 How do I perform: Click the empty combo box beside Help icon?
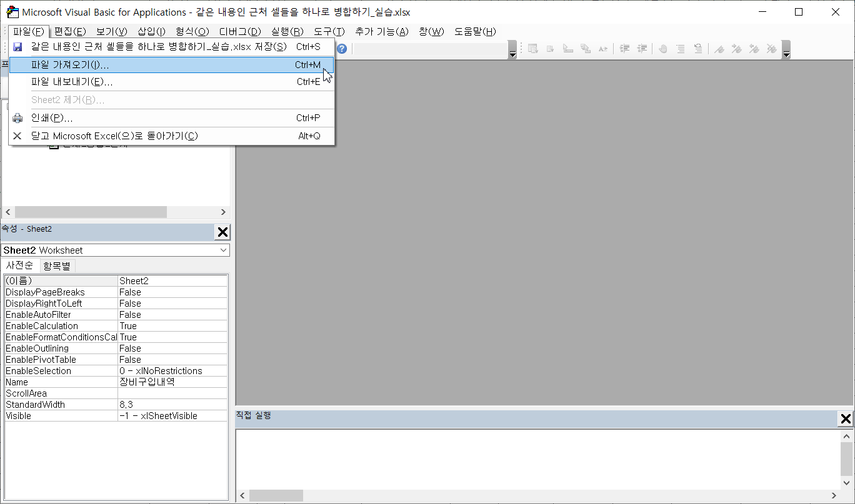point(431,49)
